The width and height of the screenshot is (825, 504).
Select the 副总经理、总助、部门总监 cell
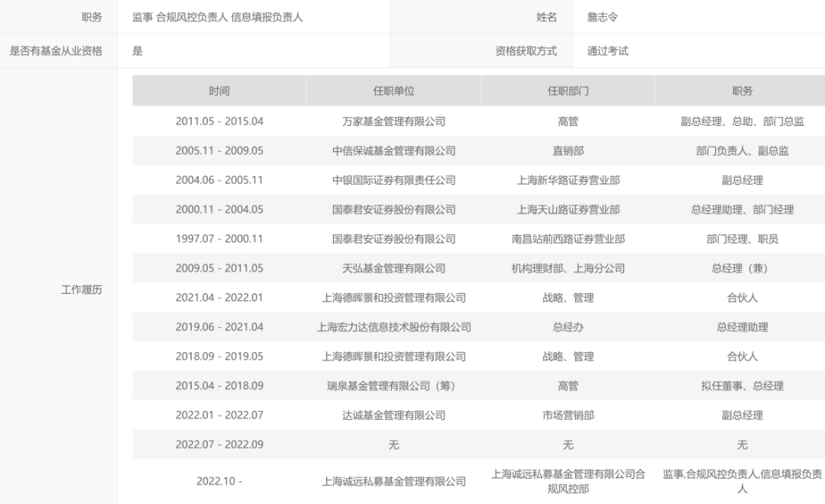coord(742,121)
